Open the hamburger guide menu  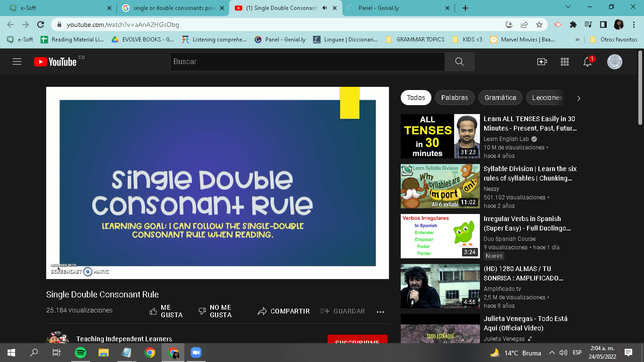tap(17, 61)
